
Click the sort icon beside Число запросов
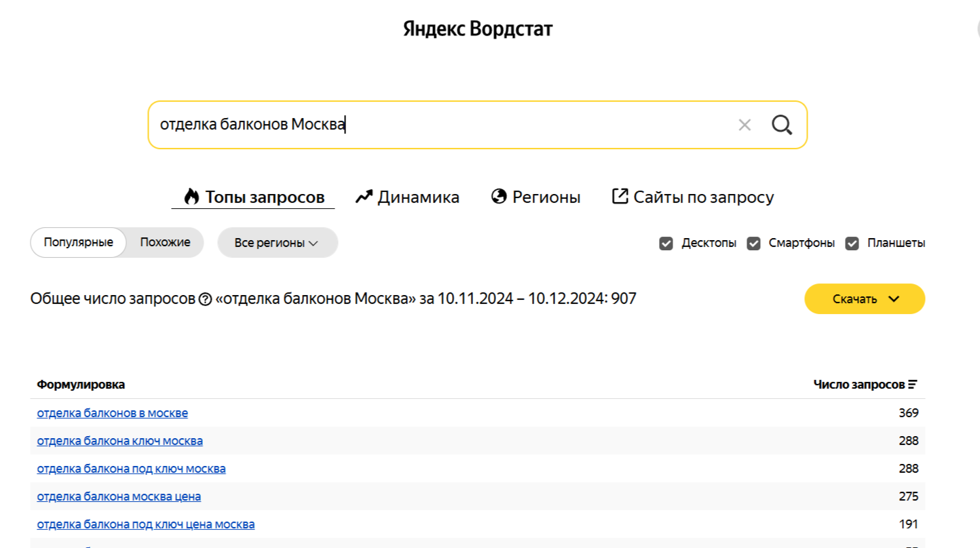tap(913, 385)
